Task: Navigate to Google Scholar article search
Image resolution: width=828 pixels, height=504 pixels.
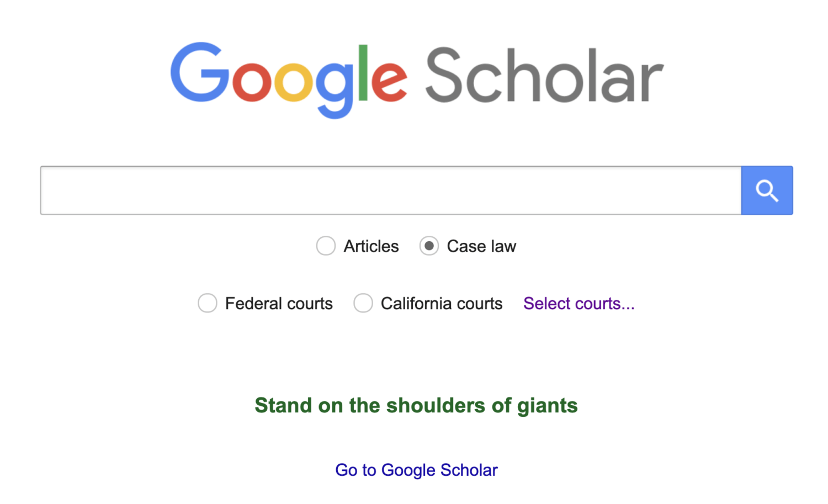Action: click(416, 470)
